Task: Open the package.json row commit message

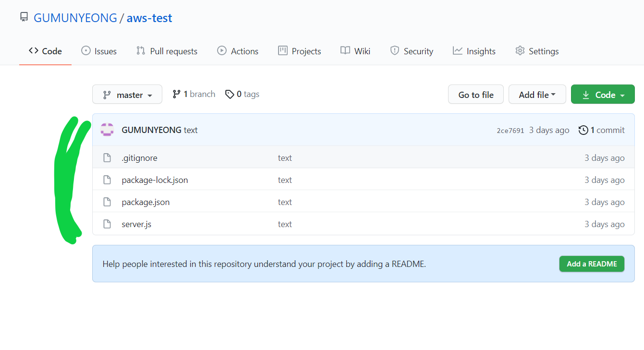Action: click(x=285, y=202)
